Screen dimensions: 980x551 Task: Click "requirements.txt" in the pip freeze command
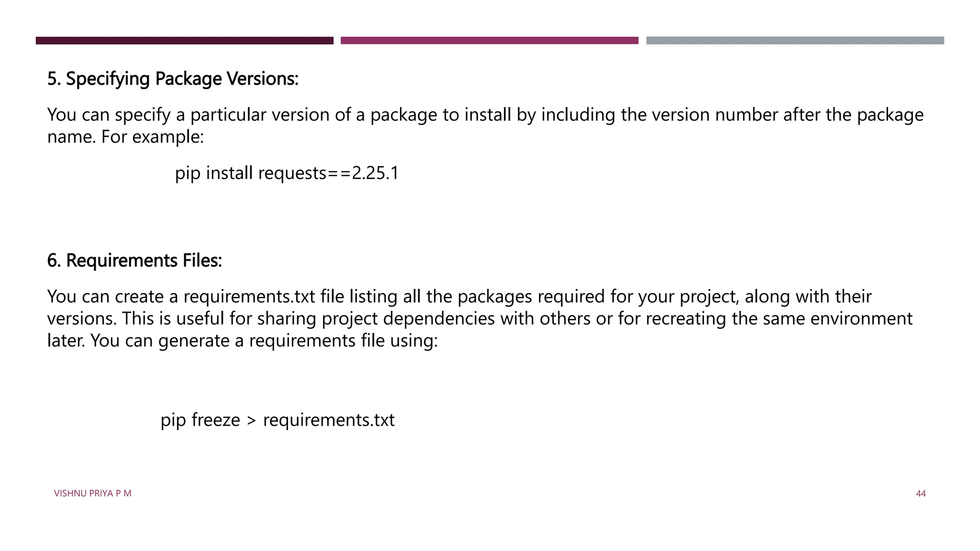click(329, 419)
